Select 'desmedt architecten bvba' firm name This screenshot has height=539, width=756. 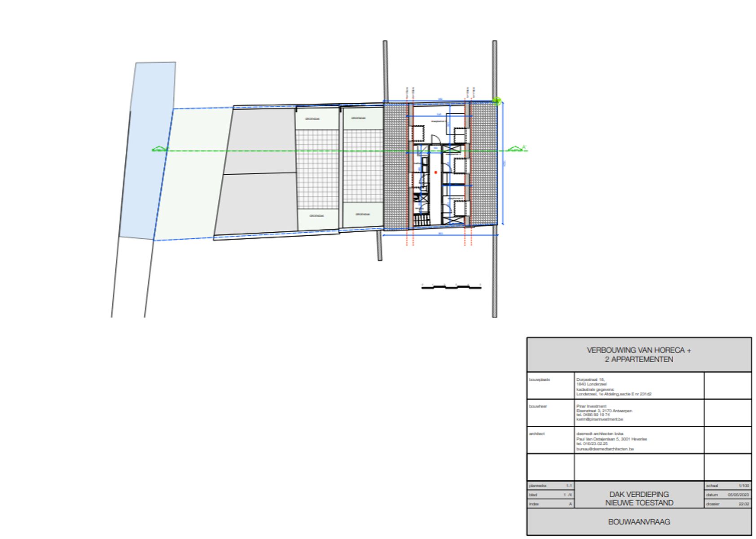[600, 434]
